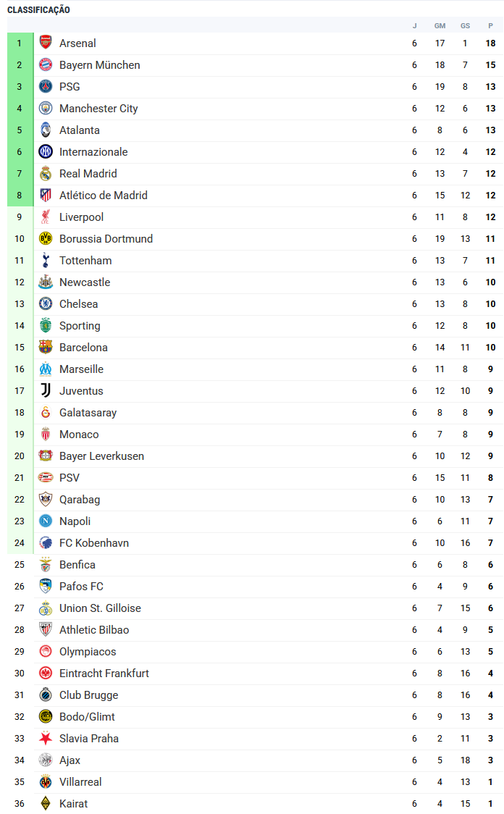This screenshot has width=504, height=814.
Task: Click the P points column header
Action: point(490,26)
